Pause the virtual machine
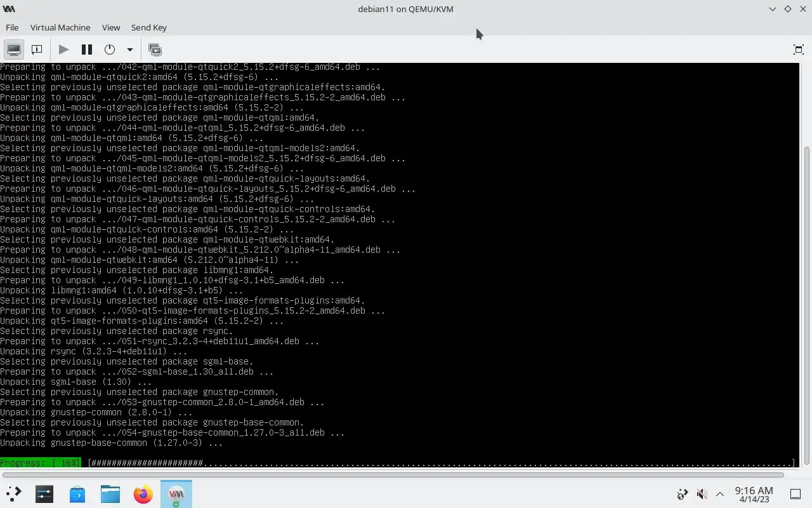 [x=87, y=50]
